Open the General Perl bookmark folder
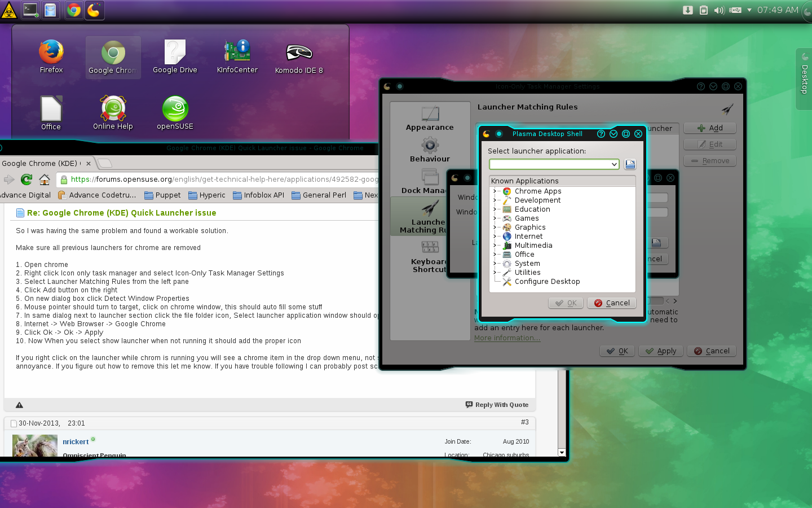The width and height of the screenshot is (812, 508). (x=319, y=195)
